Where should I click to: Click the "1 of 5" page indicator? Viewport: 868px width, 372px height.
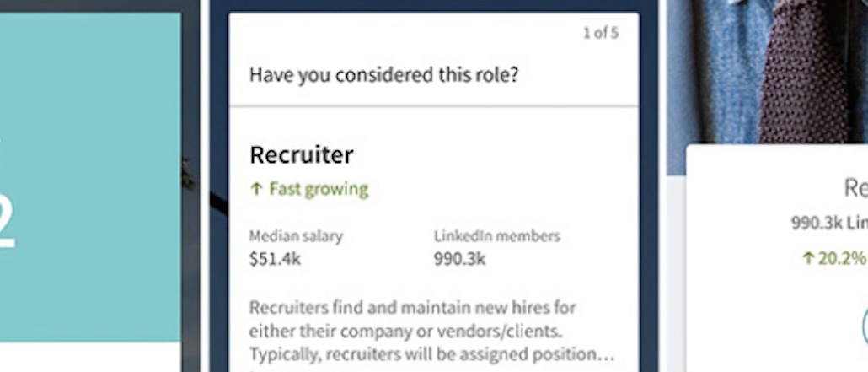pyautogui.click(x=600, y=34)
